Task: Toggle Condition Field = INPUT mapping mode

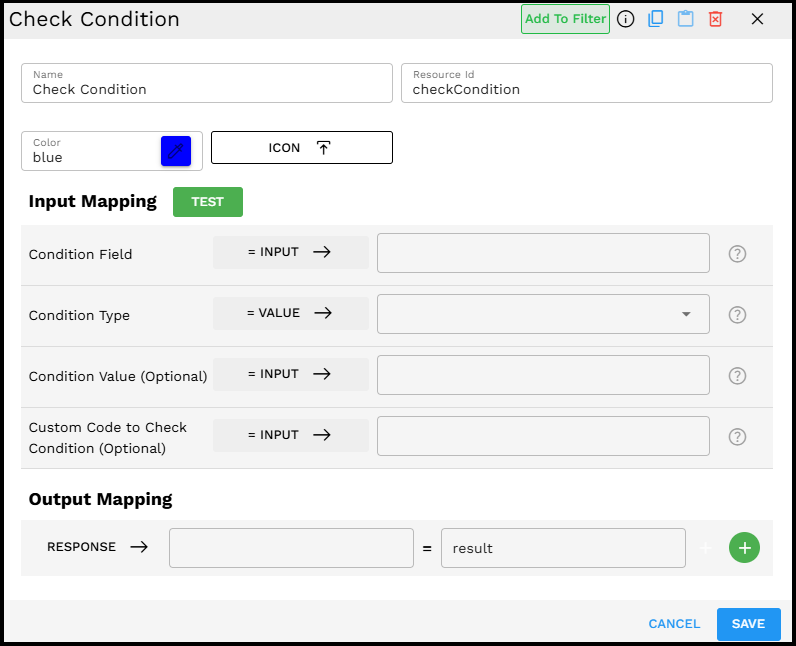Action: click(x=290, y=253)
